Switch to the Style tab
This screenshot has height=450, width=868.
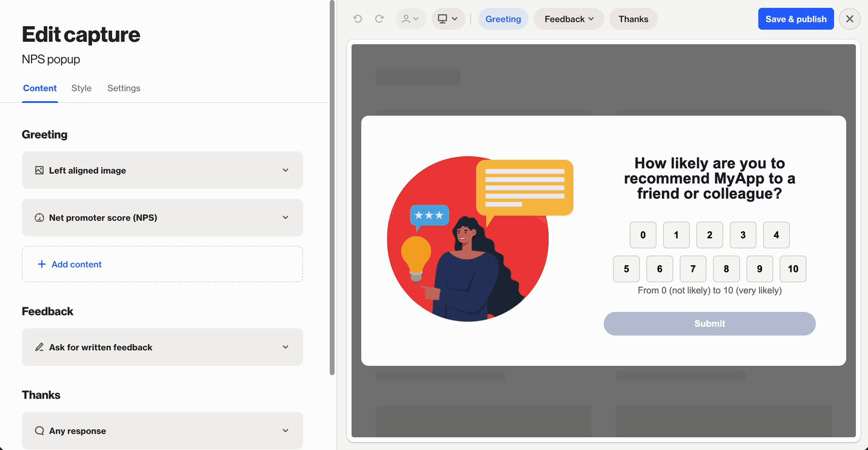click(x=81, y=88)
